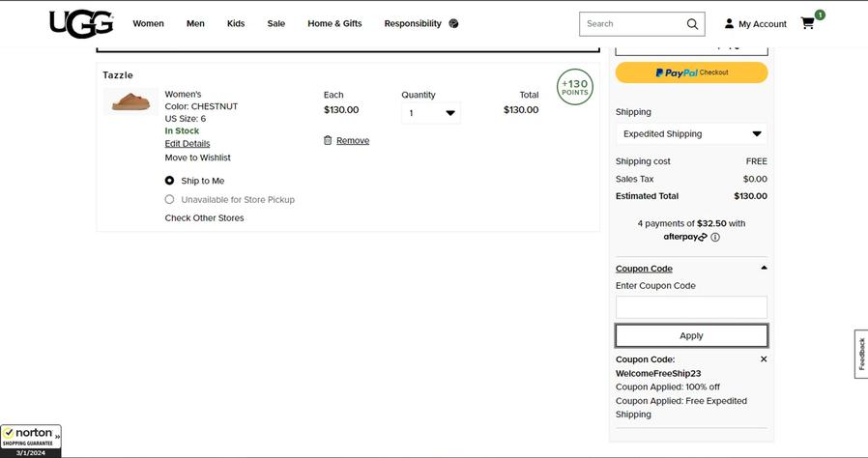Remove the WelcomeFreeShip23 coupon with X
Screen dimensions: 868x458
coord(764,359)
